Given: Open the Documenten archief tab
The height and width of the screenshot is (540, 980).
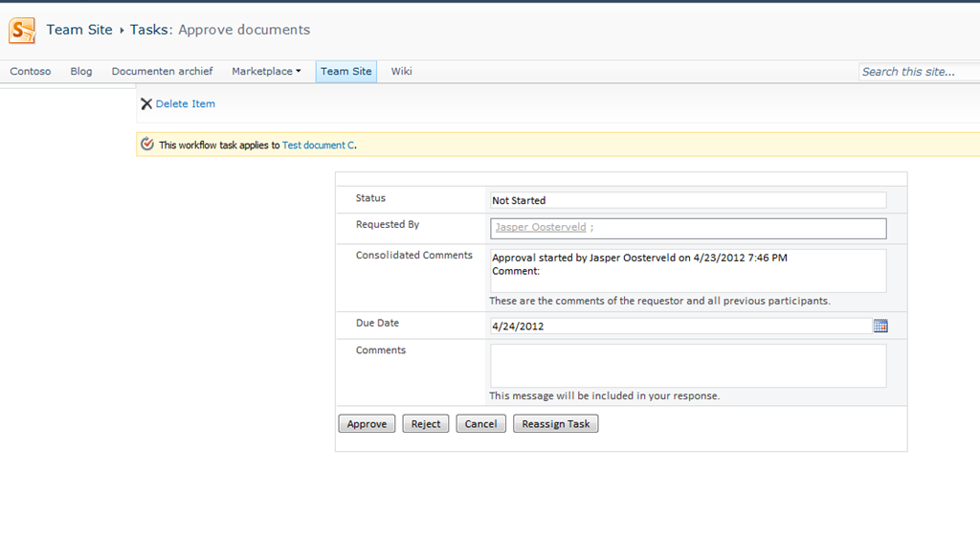Looking at the screenshot, I should coord(162,71).
